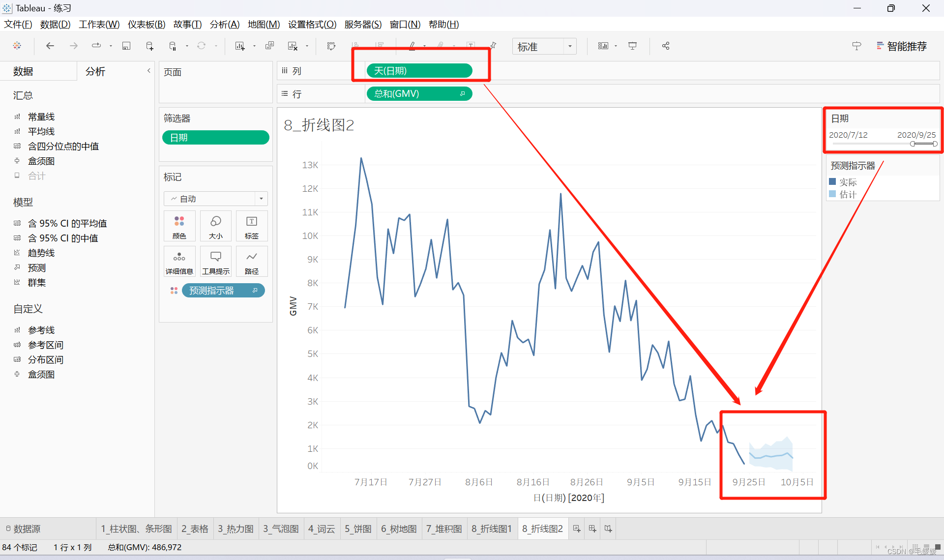Click the 估计 legend color swatch
Screen dimensions: 944x560
[x=832, y=194]
